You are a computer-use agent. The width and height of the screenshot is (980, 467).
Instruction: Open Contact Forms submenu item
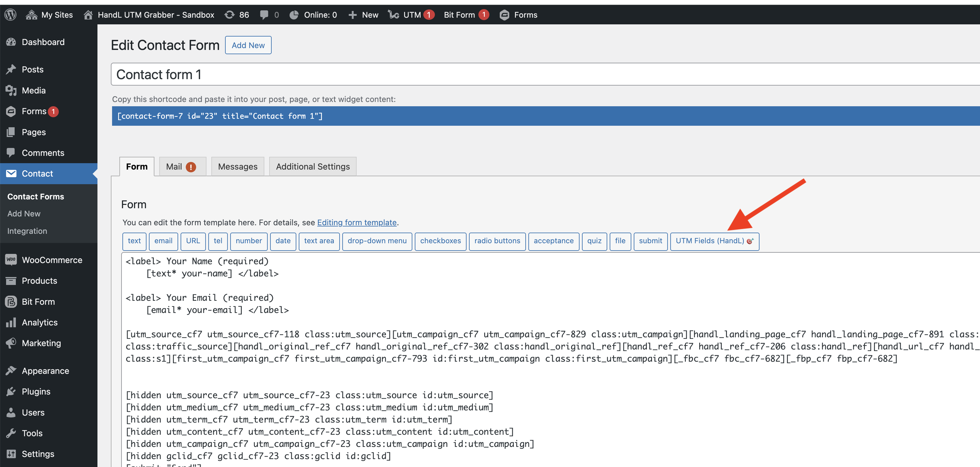click(36, 197)
